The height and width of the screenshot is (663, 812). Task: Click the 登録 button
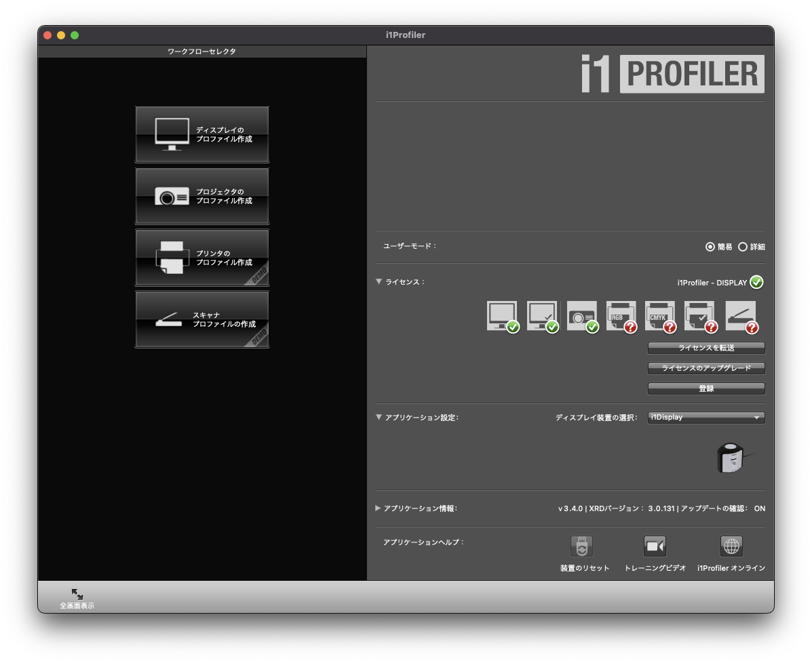pyautogui.click(x=706, y=388)
